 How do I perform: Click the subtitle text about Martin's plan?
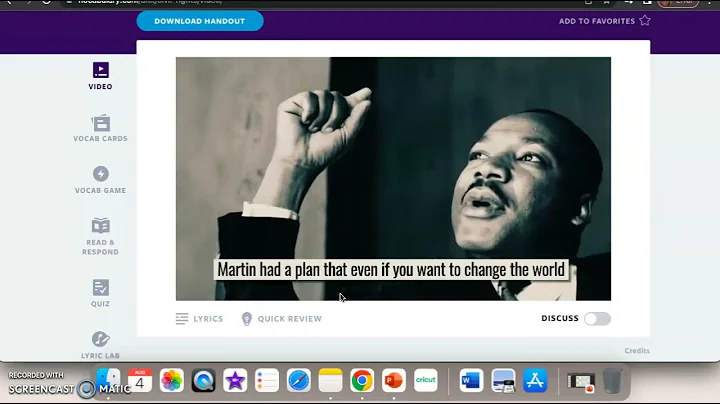[x=391, y=269]
